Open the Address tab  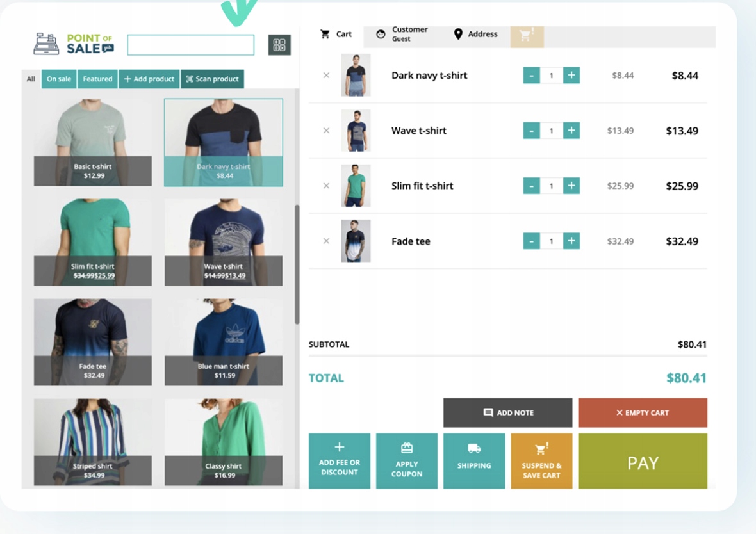(475, 35)
